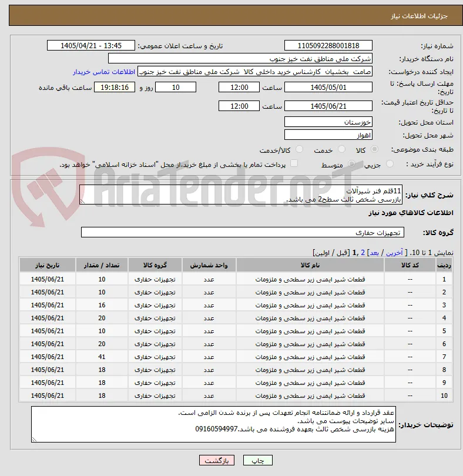Image resolution: width=463 pixels, height=476 pixels.
Task: Click the گروه کالا field
Action: pyautogui.click(x=242, y=232)
